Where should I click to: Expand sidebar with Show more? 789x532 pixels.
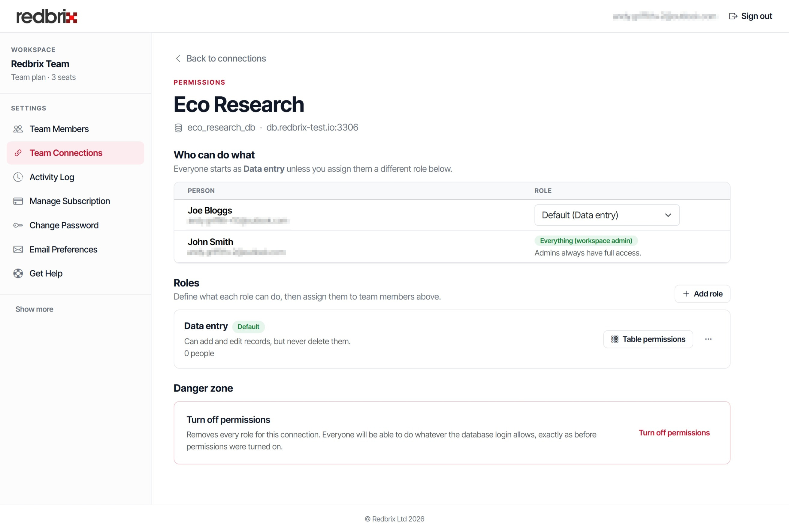(x=34, y=309)
